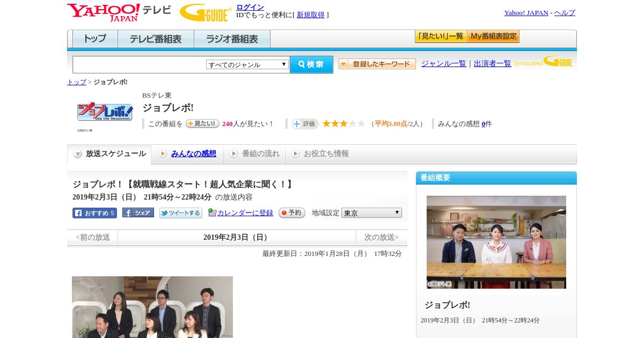Switch to the トップ tab
This screenshot has width=644, height=338.
[95, 39]
